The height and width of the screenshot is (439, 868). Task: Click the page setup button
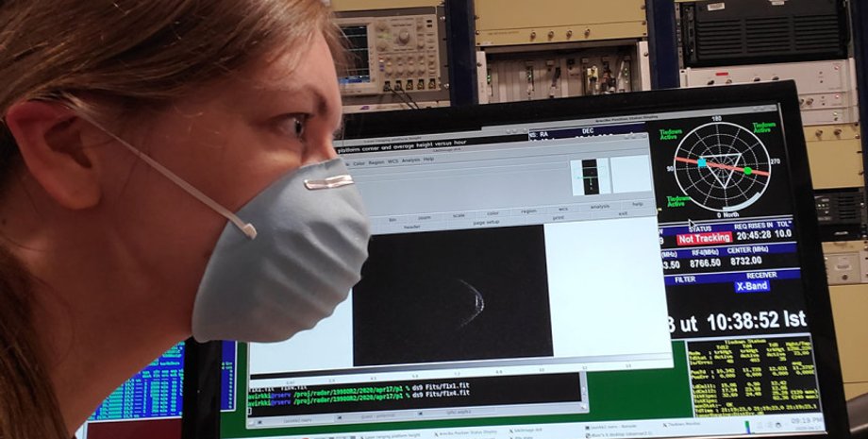(x=486, y=223)
